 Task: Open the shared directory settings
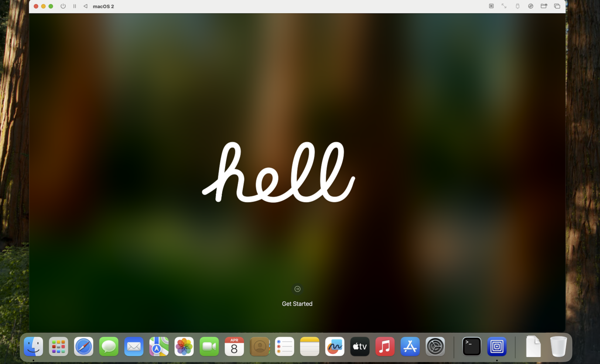pos(544,6)
